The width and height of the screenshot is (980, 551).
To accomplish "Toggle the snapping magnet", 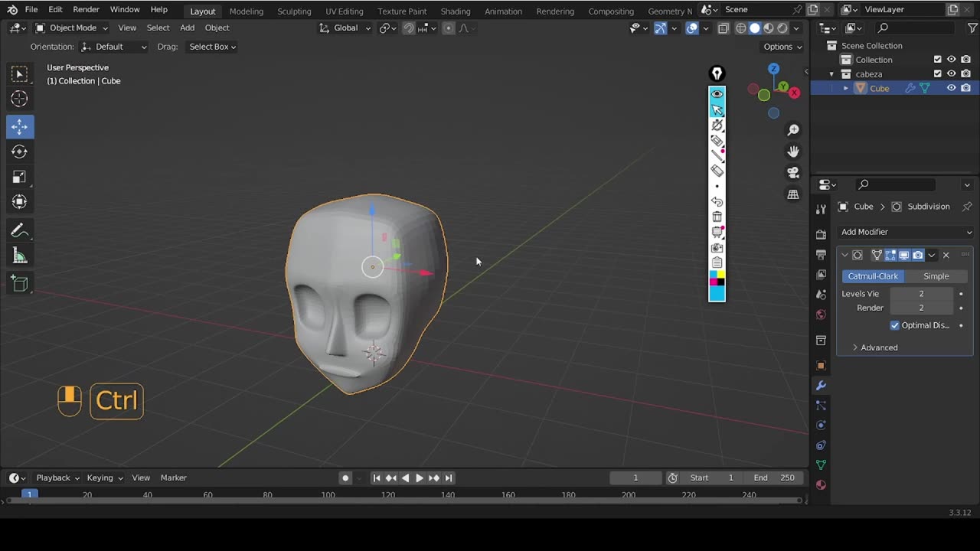I will [409, 28].
